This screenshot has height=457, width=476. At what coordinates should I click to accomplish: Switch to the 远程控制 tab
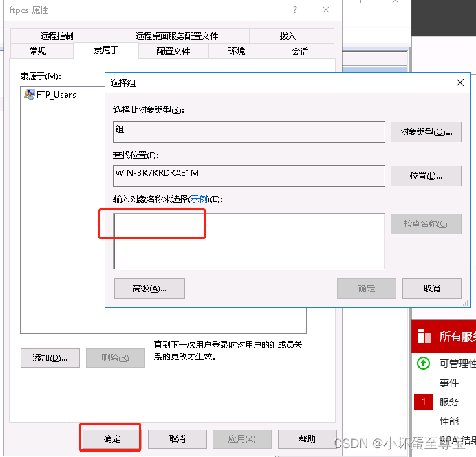click(57, 36)
